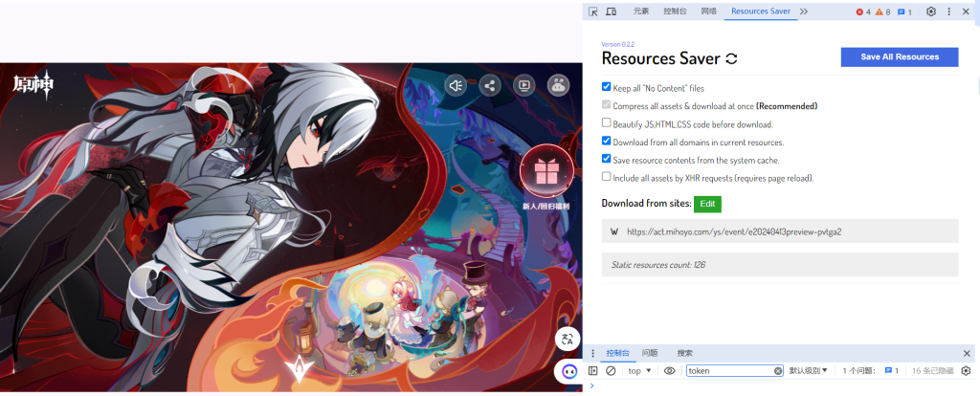The image size is (980, 396).
Task: Uncheck Download from all domains checkbox
Action: pos(606,141)
